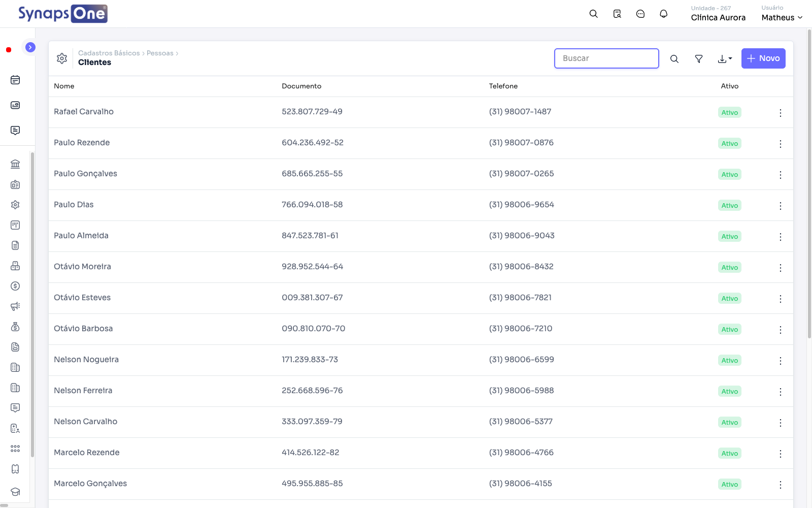The width and height of the screenshot is (812, 508).
Task: Click Ativo badge for Marcelo Rezende
Action: coord(730,453)
